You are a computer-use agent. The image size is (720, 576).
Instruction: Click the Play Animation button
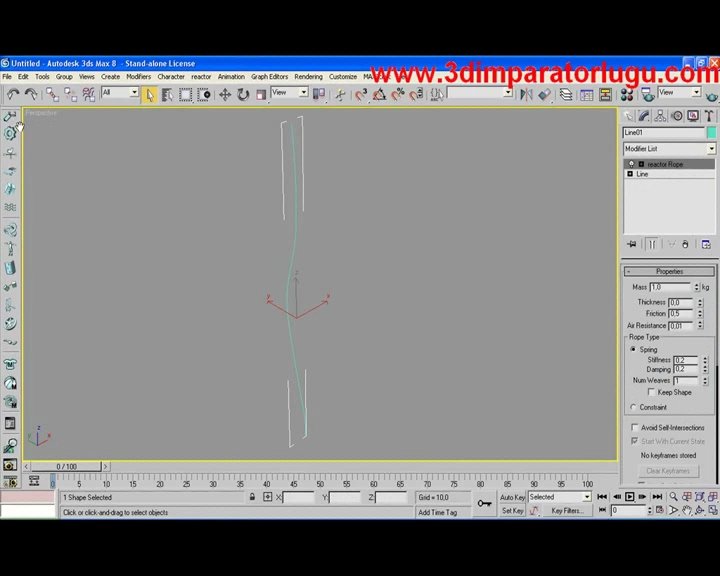(629, 497)
